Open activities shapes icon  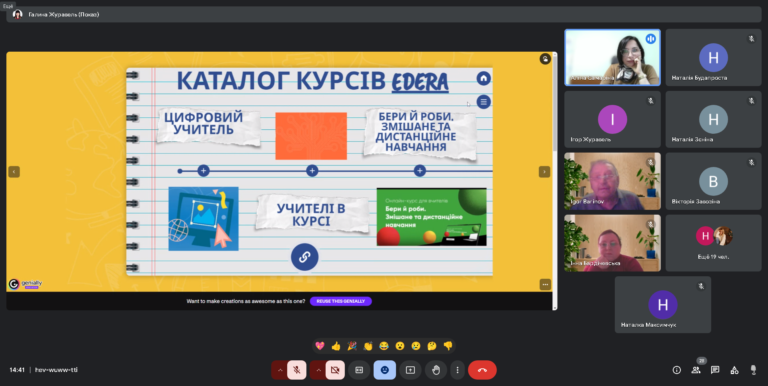pos(734,370)
